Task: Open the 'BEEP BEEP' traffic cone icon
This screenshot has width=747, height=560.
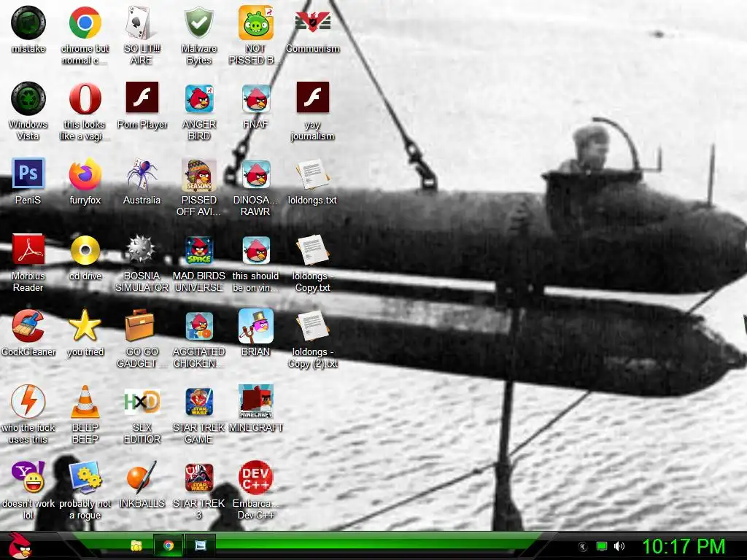Action: tap(85, 402)
